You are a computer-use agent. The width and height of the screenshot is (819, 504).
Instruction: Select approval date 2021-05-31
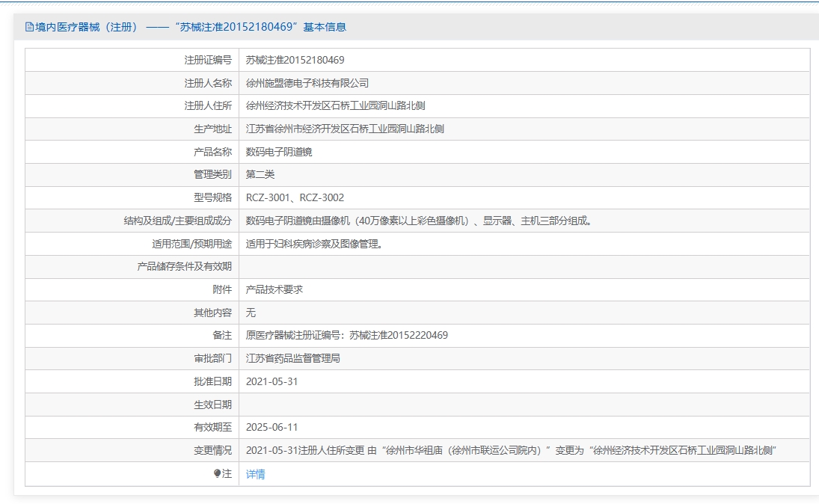coord(272,381)
